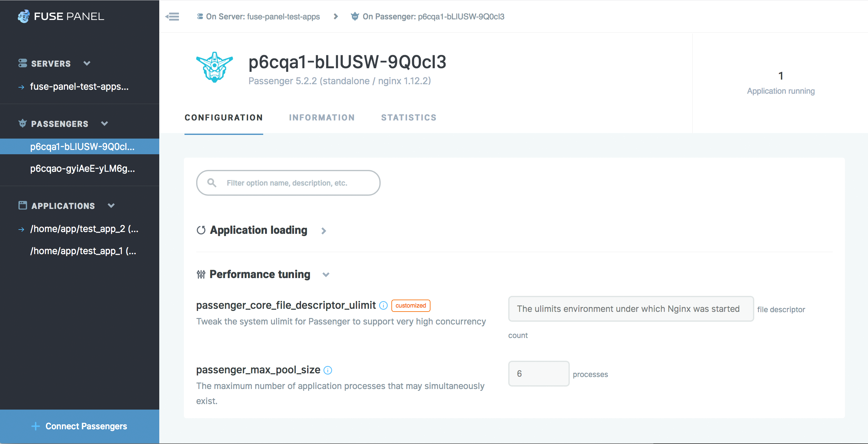Collapse the Servers sidebar section chevron

click(87, 63)
